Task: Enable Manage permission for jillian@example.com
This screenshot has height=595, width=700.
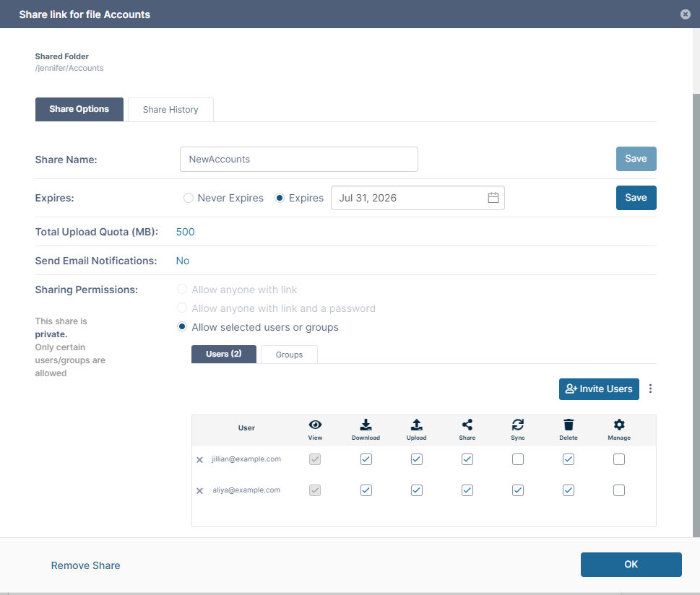Action: coord(619,459)
